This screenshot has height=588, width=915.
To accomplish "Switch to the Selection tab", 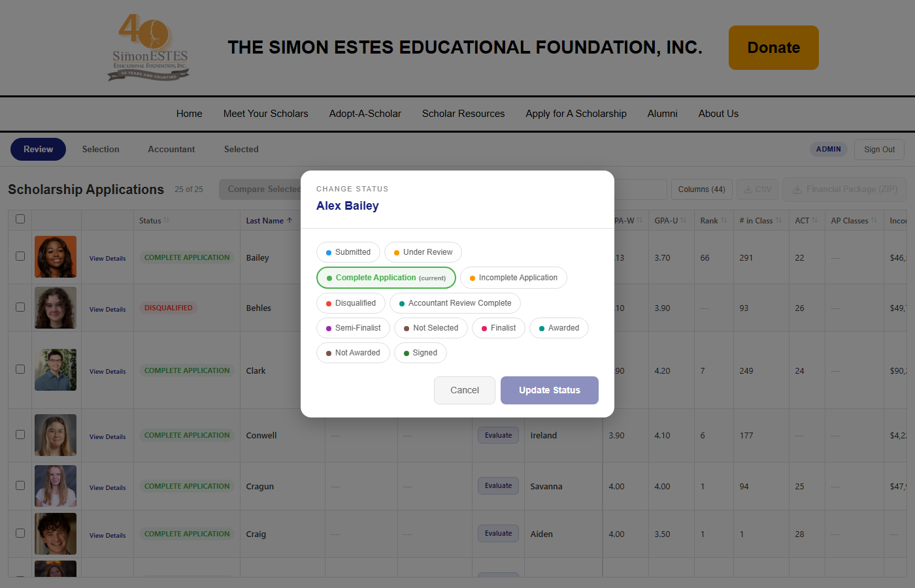I will (101, 149).
